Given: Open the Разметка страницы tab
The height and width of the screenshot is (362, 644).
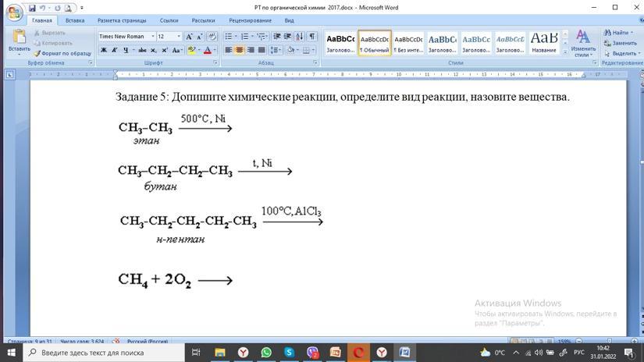Looking at the screenshot, I should 122,20.
